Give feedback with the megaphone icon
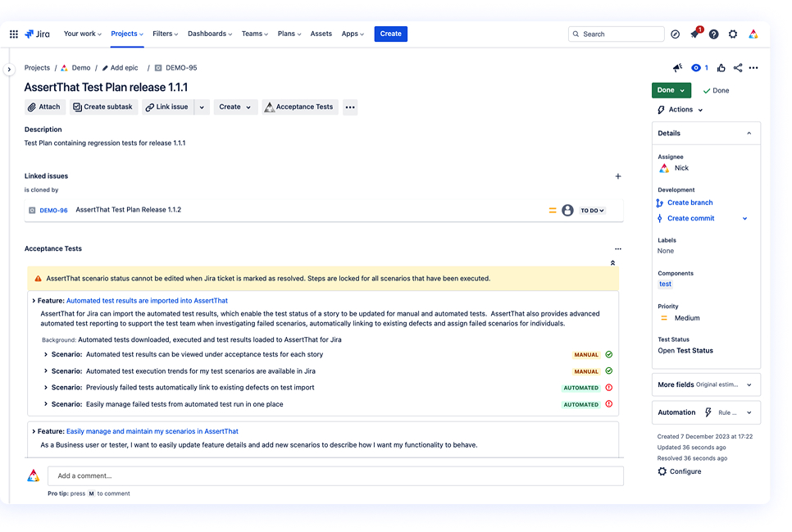 [x=677, y=67]
